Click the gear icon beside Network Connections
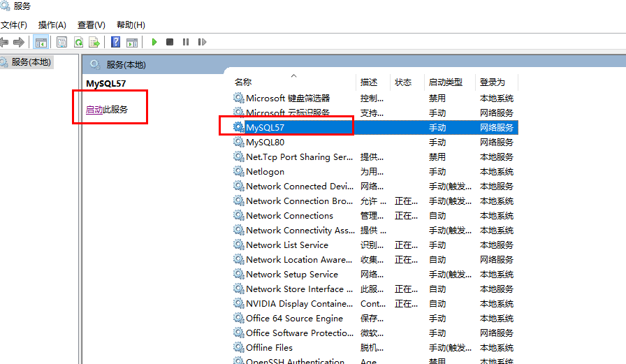The width and height of the screenshot is (626, 364). 239,215
